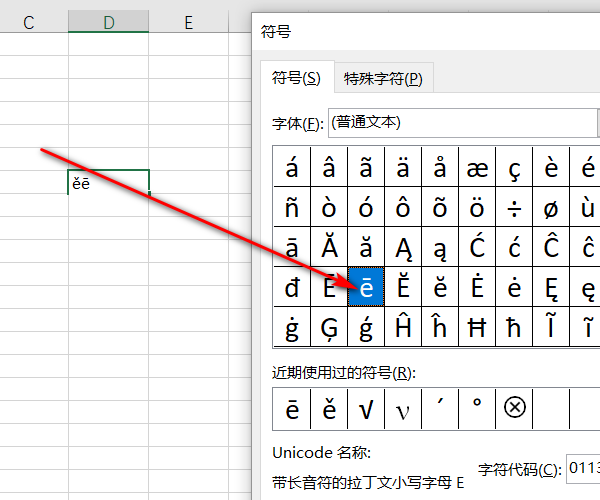
Task: Select the capital Ģ with cedilla
Action: click(x=329, y=327)
